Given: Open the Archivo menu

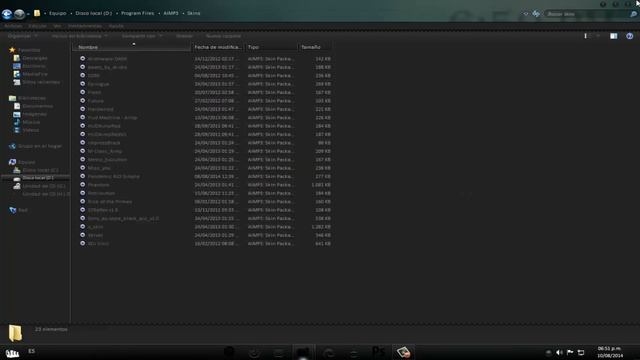Looking at the screenshot, I should 13,26.
